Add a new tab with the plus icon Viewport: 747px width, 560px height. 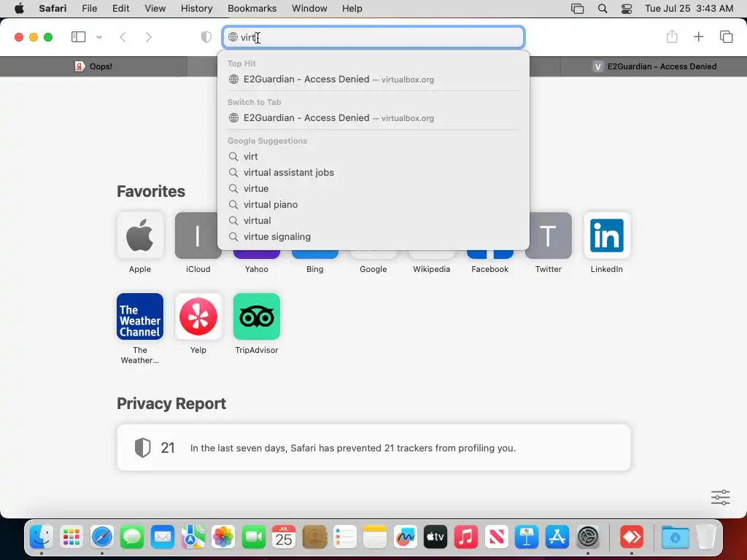[698, 36]
